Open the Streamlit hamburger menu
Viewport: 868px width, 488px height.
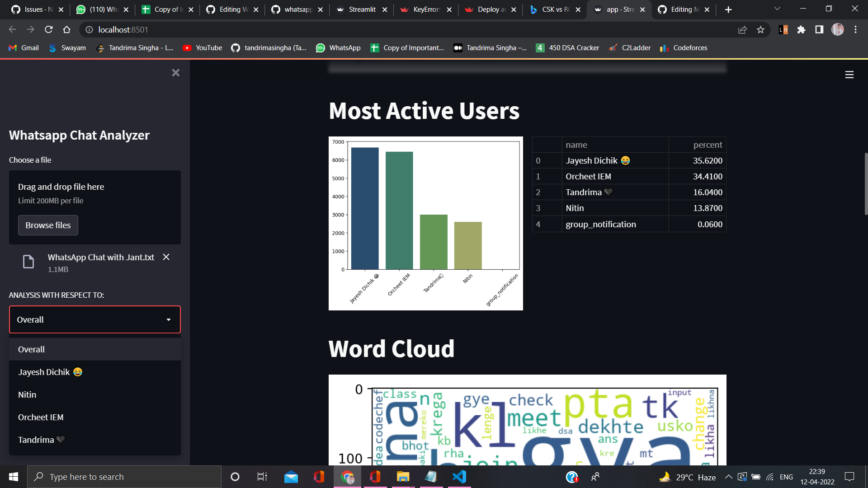849,75
